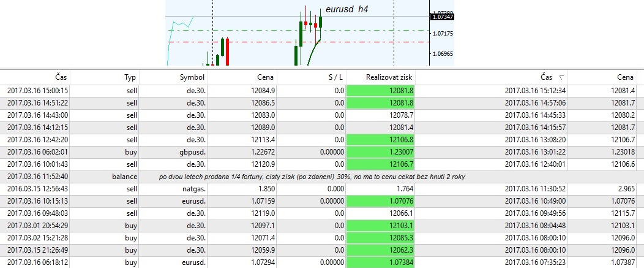Click the open time 2017.03.16 12:42:20

[x=37, y=140]
